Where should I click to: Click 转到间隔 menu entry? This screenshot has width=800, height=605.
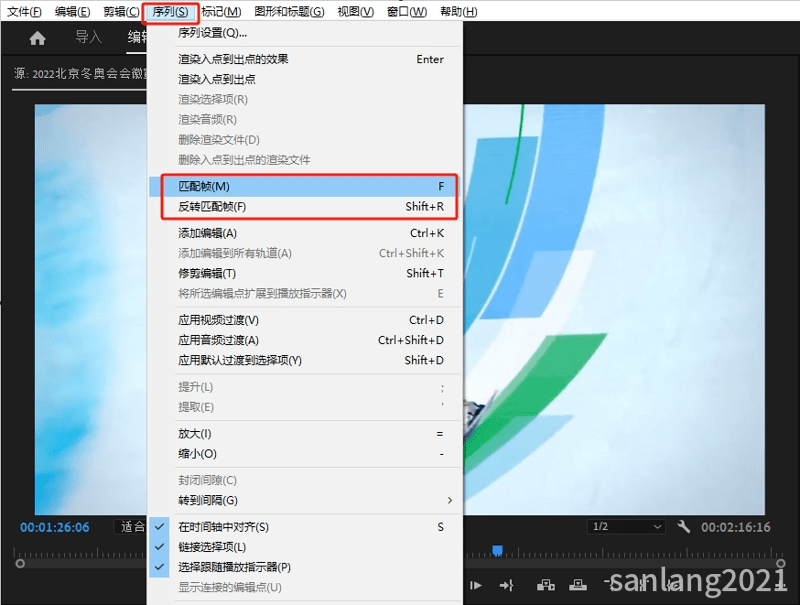tap(305, 500)
